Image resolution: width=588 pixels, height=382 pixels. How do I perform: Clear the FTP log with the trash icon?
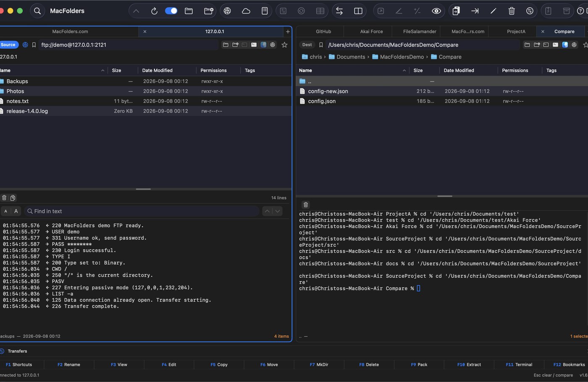click(4, 198)
